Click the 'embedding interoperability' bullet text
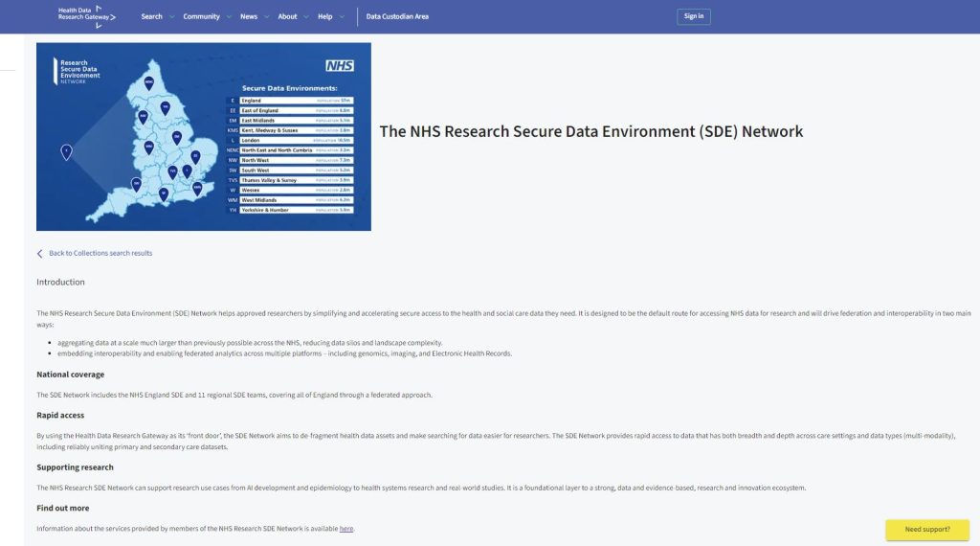This screenshot has width=980, height=546. pos(285,353)
